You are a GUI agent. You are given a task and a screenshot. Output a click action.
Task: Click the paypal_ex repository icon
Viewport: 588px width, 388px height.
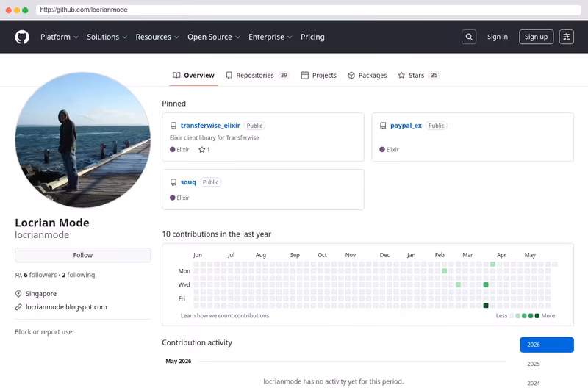[383, 126]
